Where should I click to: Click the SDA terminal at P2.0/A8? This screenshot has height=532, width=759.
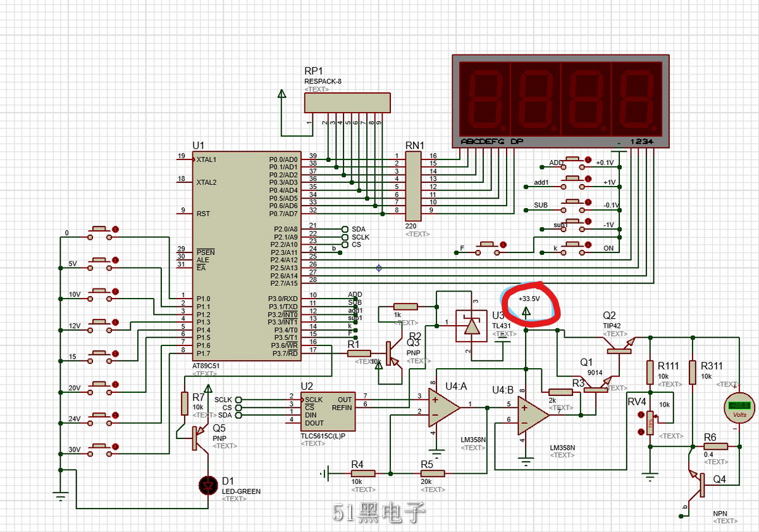(x=345, y=229)
